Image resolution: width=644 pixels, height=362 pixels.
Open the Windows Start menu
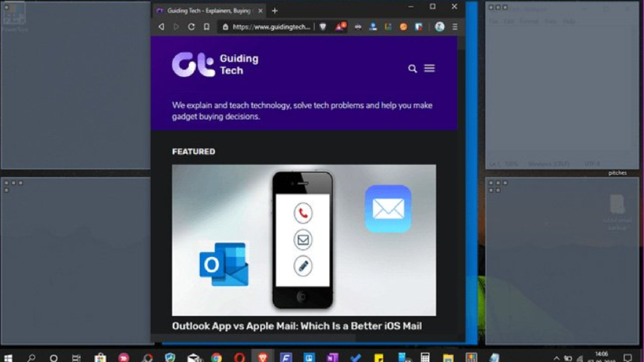tap(8, 358)
